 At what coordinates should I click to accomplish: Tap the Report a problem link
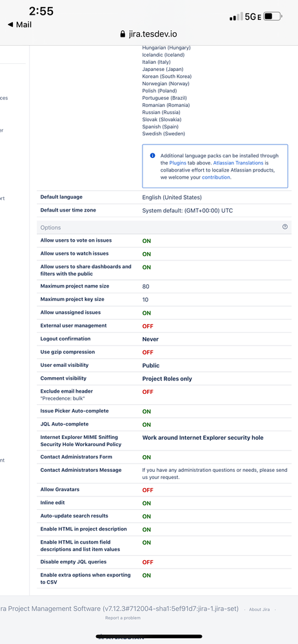coord(123,618)
